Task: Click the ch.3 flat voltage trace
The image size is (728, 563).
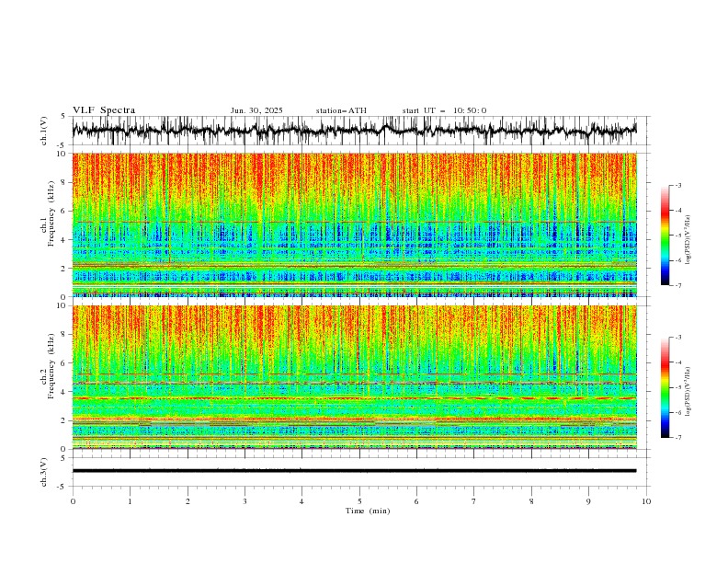Action: coord(354,471)
